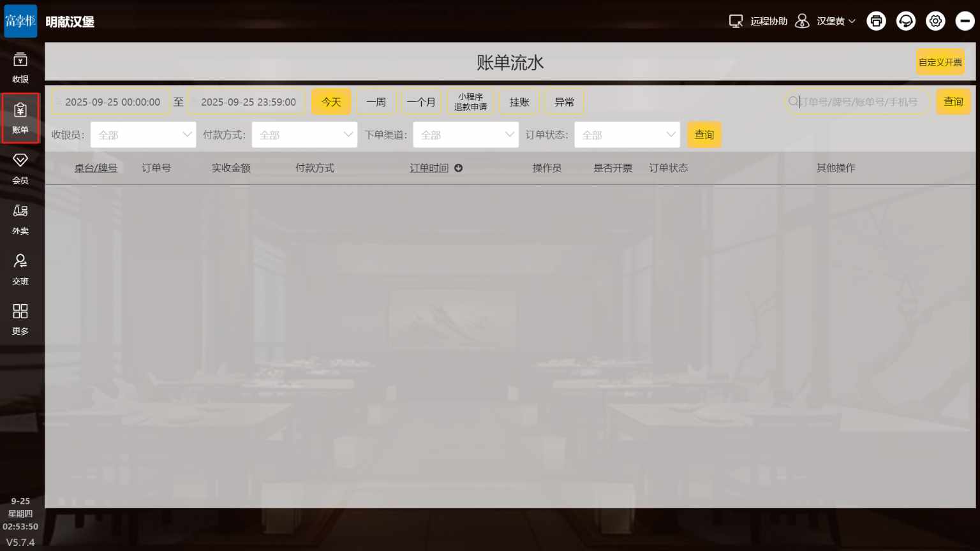Select the 一周 date filter

(376, 102)
